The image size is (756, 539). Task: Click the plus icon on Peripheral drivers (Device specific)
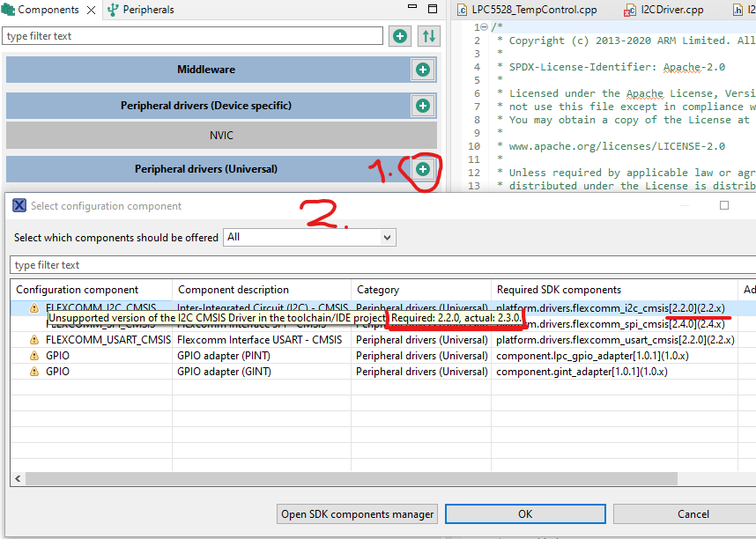point(421,106)
